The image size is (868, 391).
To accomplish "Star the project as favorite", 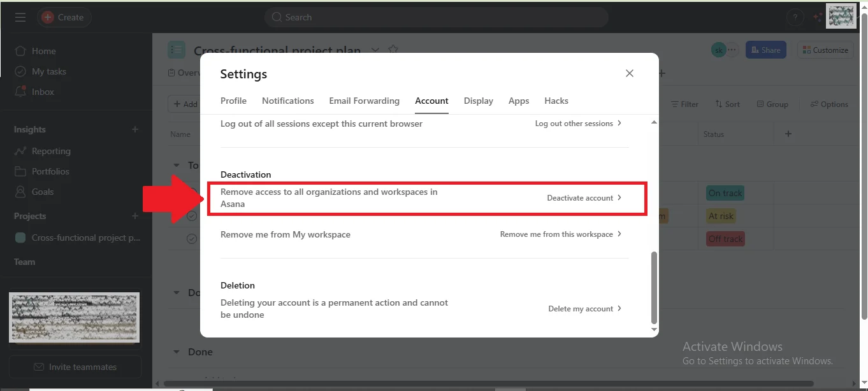I will (x=393, y=50).
